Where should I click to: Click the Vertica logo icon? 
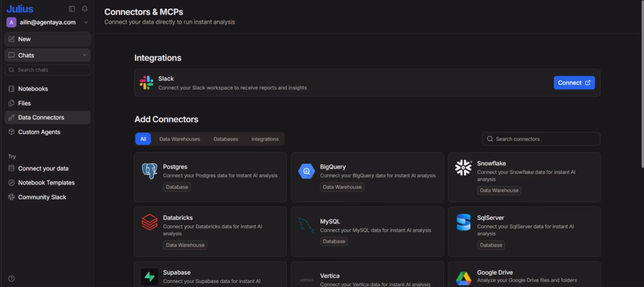[306, 280]
